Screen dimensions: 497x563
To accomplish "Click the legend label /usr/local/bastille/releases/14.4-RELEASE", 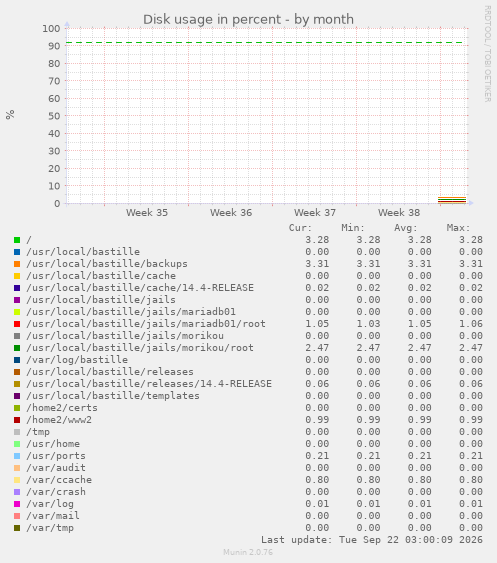I will (x=149, y=384).
